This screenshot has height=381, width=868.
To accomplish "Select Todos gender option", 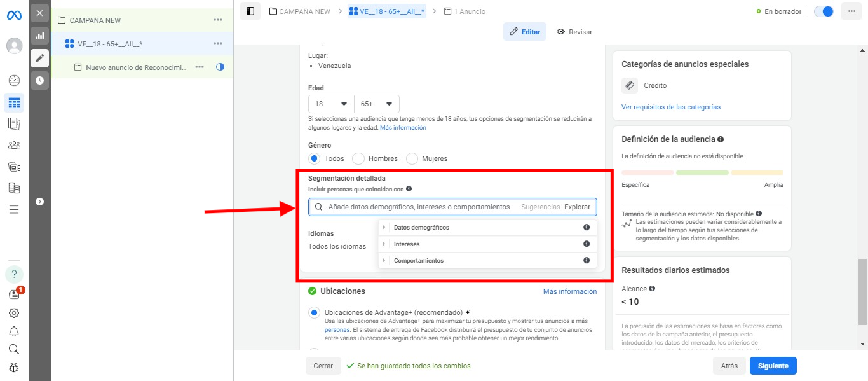I will [x=314, y=158].
